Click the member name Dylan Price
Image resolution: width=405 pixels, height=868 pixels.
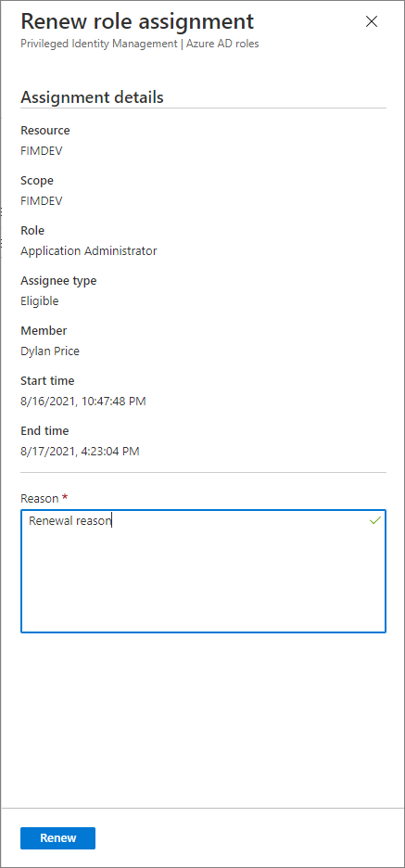click(x=50, y=351)
